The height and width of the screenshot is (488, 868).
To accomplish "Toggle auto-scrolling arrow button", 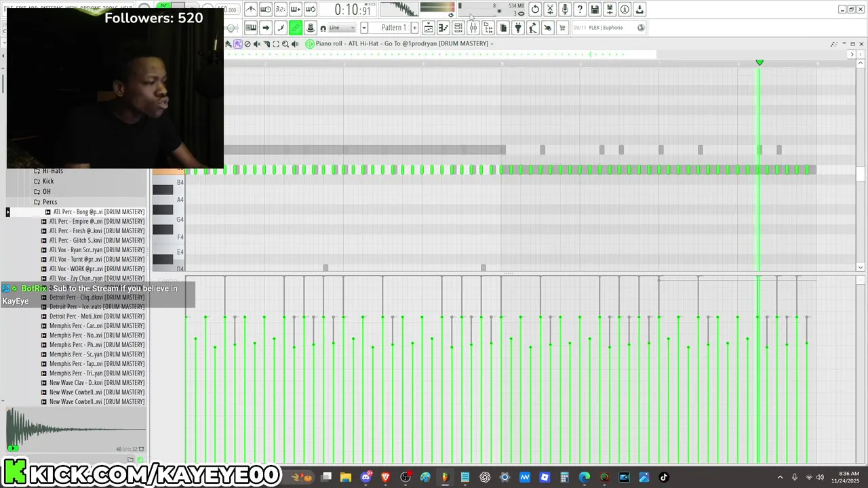I will [x=266, y=28].
